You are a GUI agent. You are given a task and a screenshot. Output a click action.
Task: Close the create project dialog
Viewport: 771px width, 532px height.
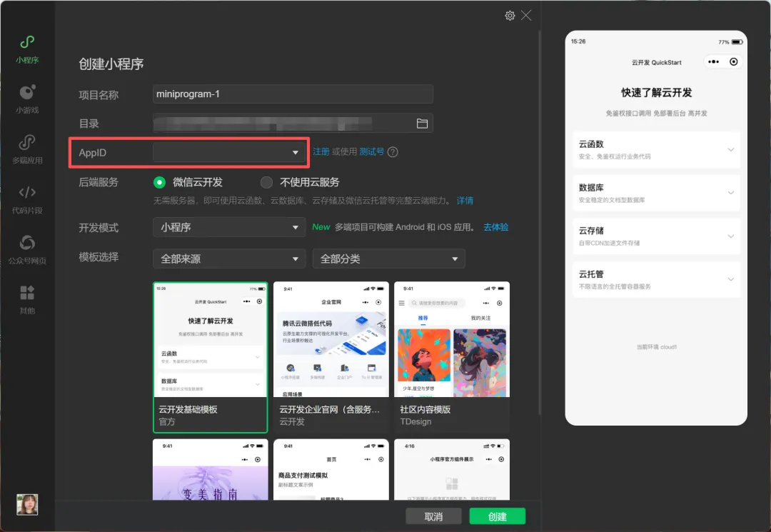click(x=526, y=15)
